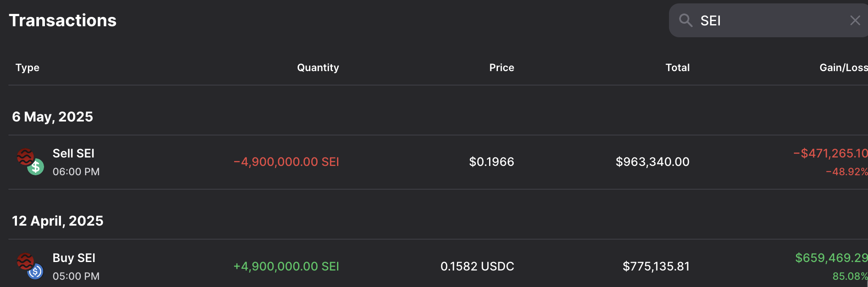
Task: Select the $0.1966 sell price
Action: [x=491, y=162]
